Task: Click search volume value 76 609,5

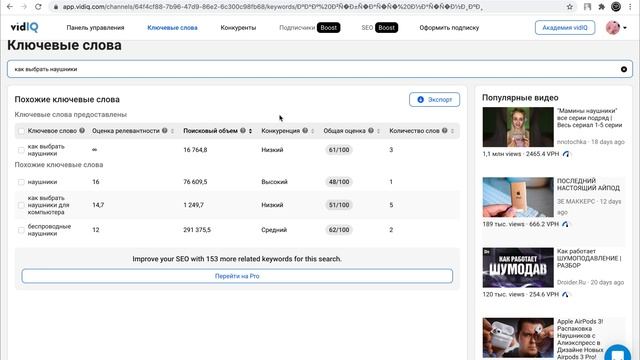Action: pos(195,182)
